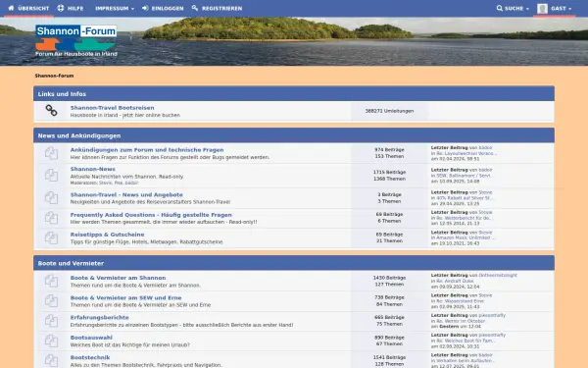Click the Shannon-Forum logo

point(76,40)
